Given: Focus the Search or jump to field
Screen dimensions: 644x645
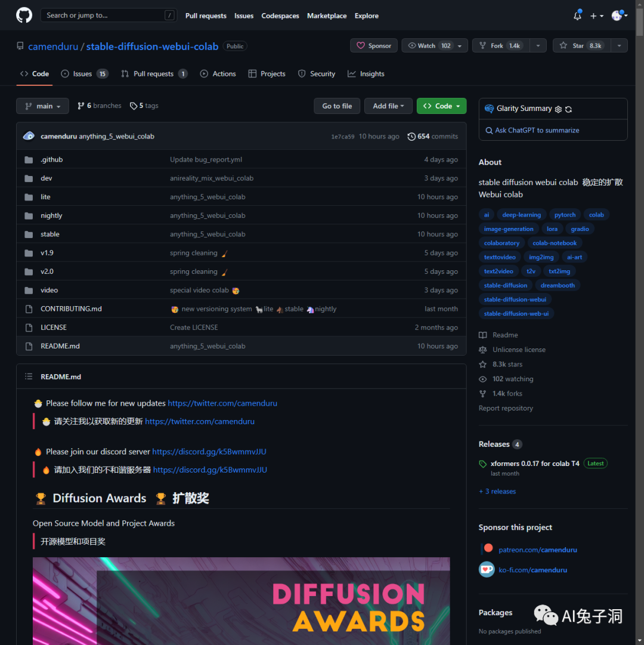Looking at the screenshot, I should coord(109,16).
